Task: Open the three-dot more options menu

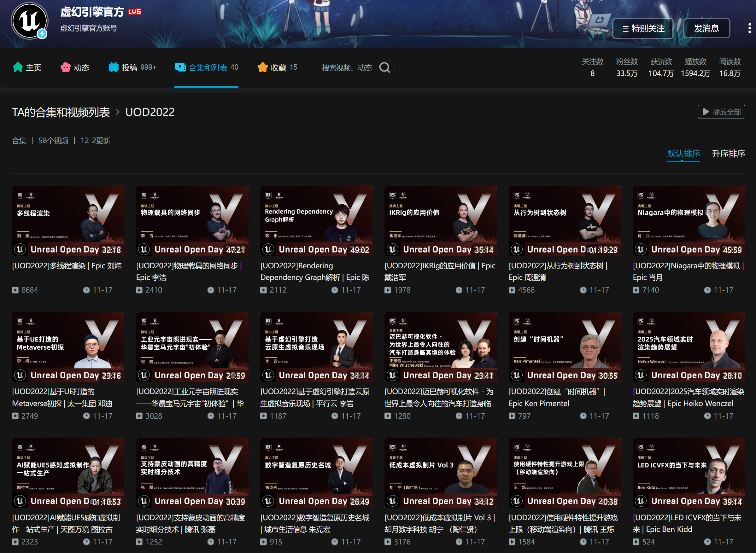Action: tap(749, 28)
